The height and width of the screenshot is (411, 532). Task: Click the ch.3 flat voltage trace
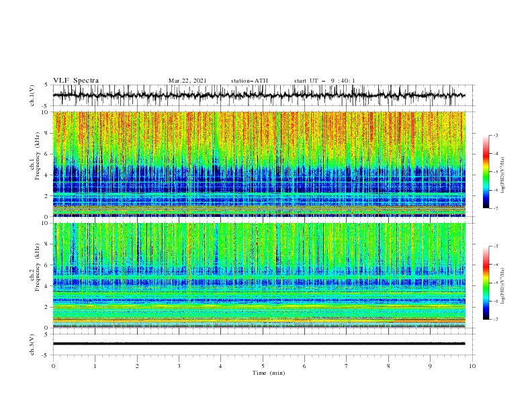click(x=259, y=344)
